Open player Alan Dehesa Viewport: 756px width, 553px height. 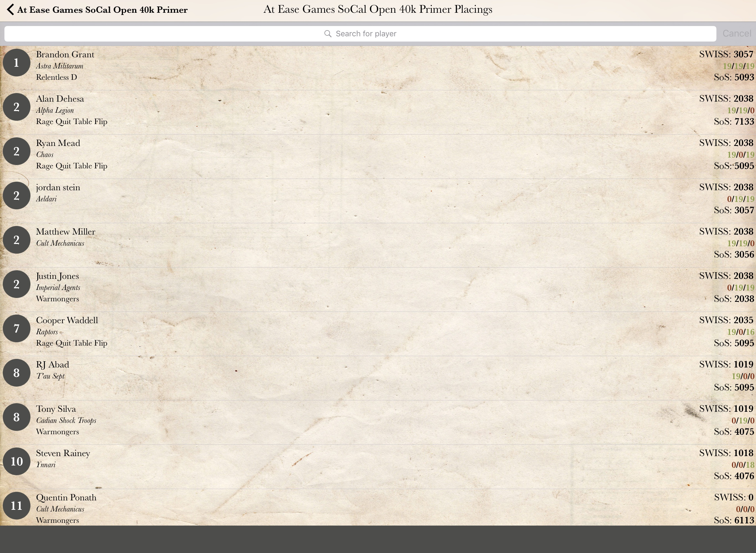click(60, 99)
